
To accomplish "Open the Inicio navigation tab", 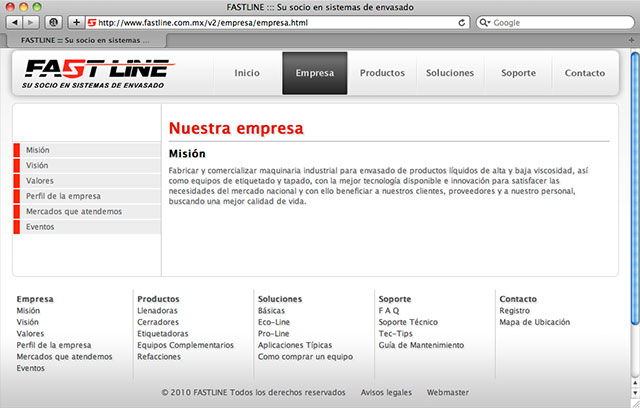I will pos(247,73).
